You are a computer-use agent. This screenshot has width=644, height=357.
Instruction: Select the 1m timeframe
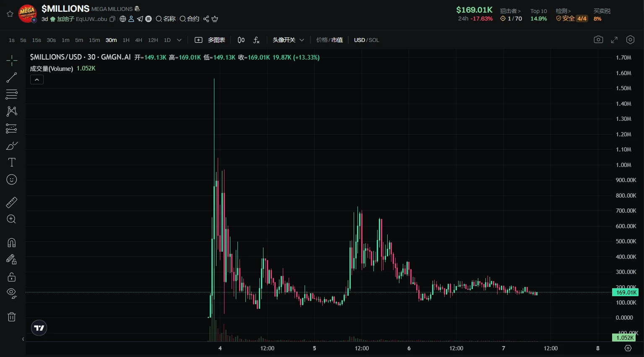click(65, 40)
